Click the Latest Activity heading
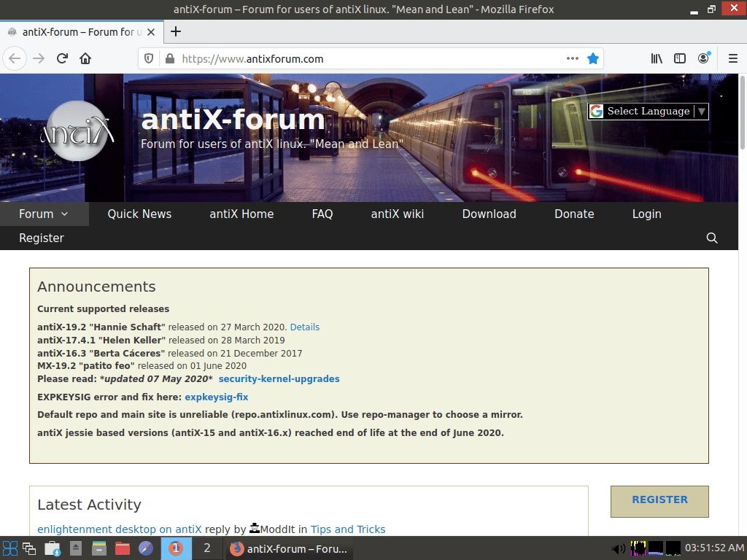This screenshot has width=747, height=560. tap(89, 505)
